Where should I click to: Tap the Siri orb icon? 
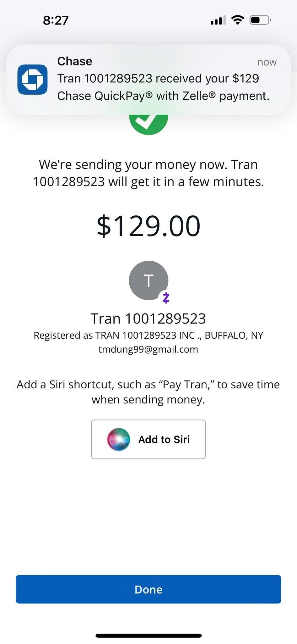click(x=118, y=439)
